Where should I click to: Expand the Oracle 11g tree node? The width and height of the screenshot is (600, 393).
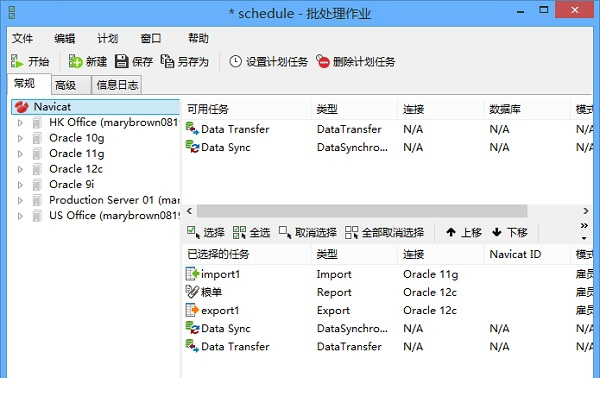click(20, 154)
